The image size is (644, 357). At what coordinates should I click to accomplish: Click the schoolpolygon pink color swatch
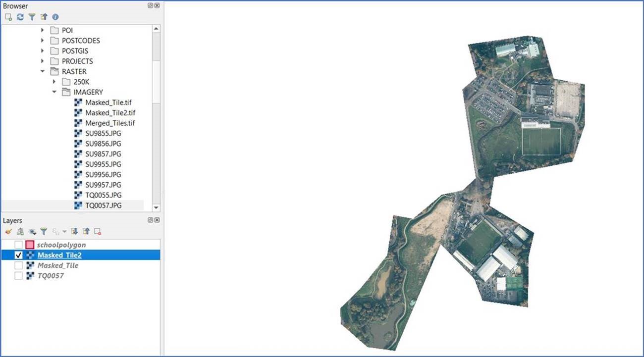point(29,244)
